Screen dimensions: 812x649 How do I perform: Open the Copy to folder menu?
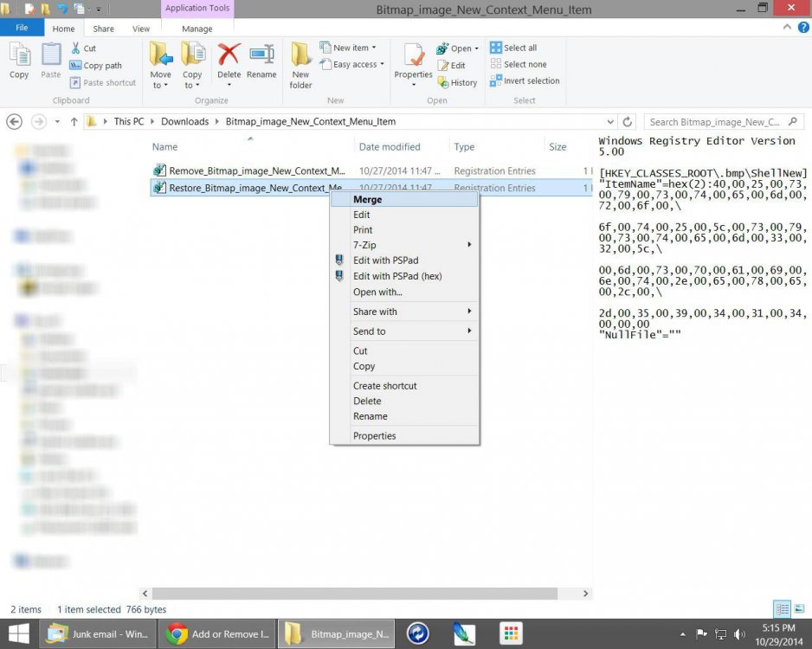point(191,65)
